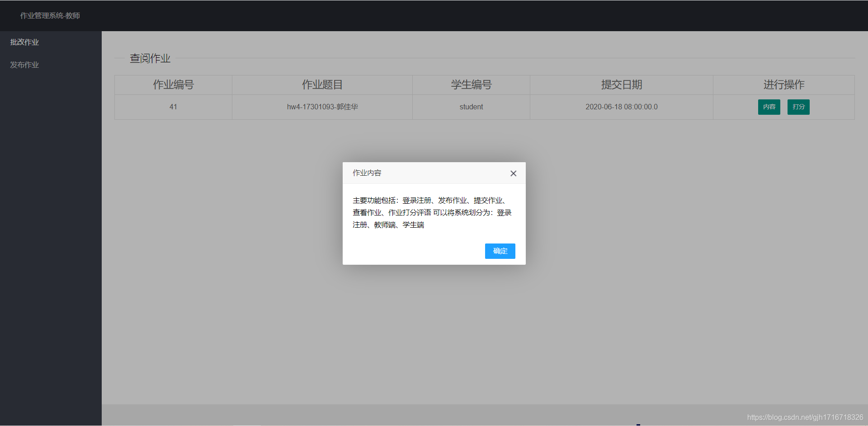This screenshot has height=426, width=868.
Task: Confirm the dialog with the 确定 button
Action: [x=500, y=251]
